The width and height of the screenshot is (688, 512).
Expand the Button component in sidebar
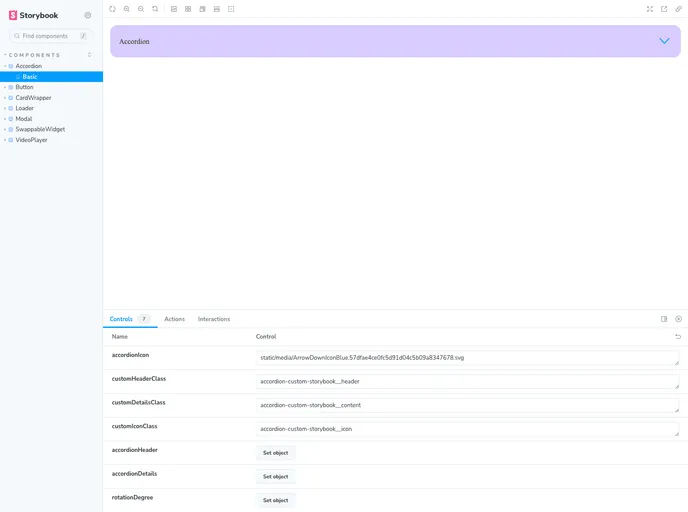tap(24, 87)
